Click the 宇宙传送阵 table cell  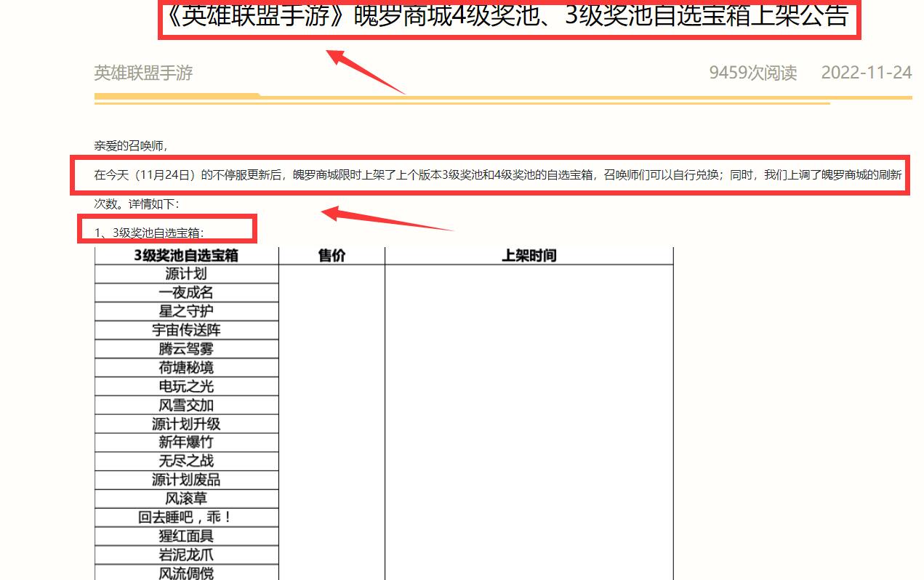point(186,330)
